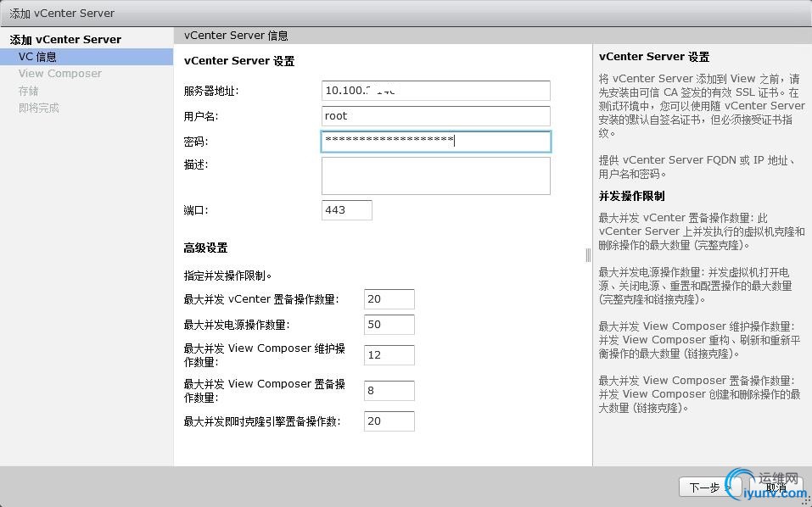Viewport: 812px width, 507px height.
Task: Click the 最大并发 vCenter 置备操作数量 field
Action: pos(389,299)
